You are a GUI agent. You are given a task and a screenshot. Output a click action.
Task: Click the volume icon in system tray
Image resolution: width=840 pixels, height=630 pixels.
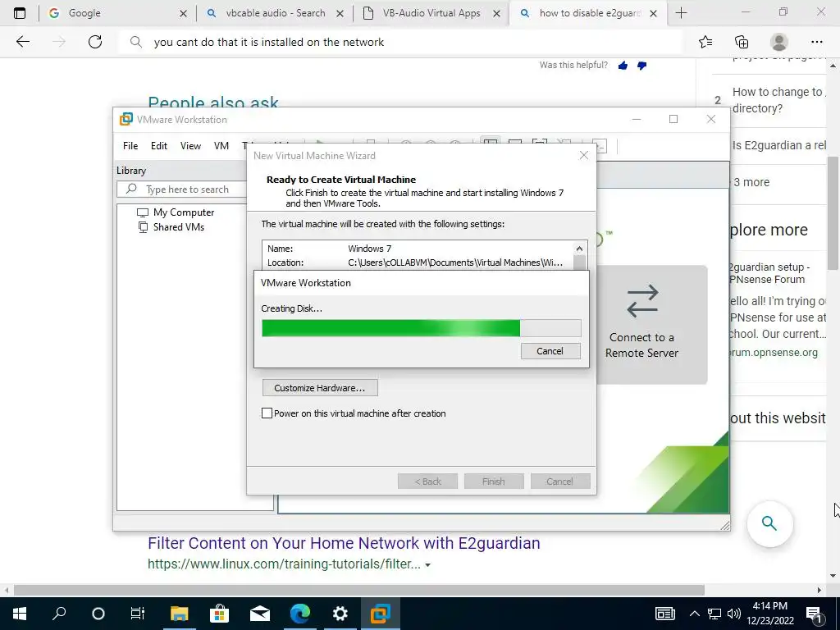pyautogui.click(x=734, y=614)
